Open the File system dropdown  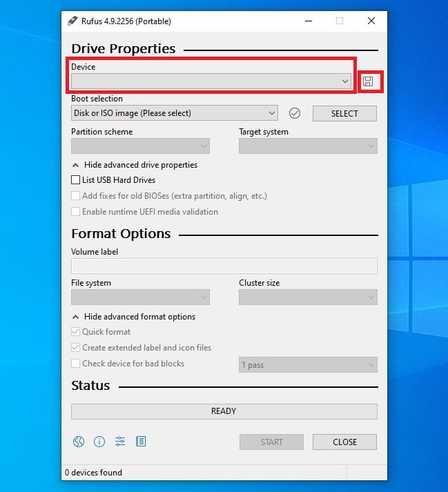(x=140, y=297)
